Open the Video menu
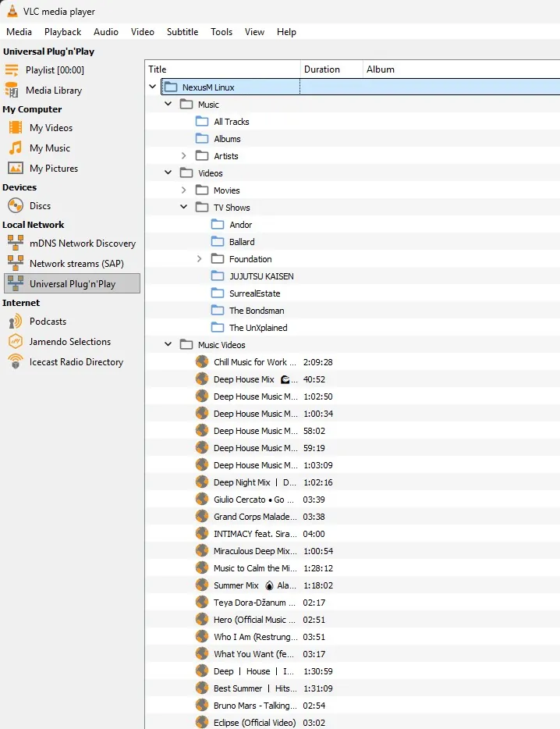The height and width of the screenshot is (729, 560). click(x=142, y=32)
